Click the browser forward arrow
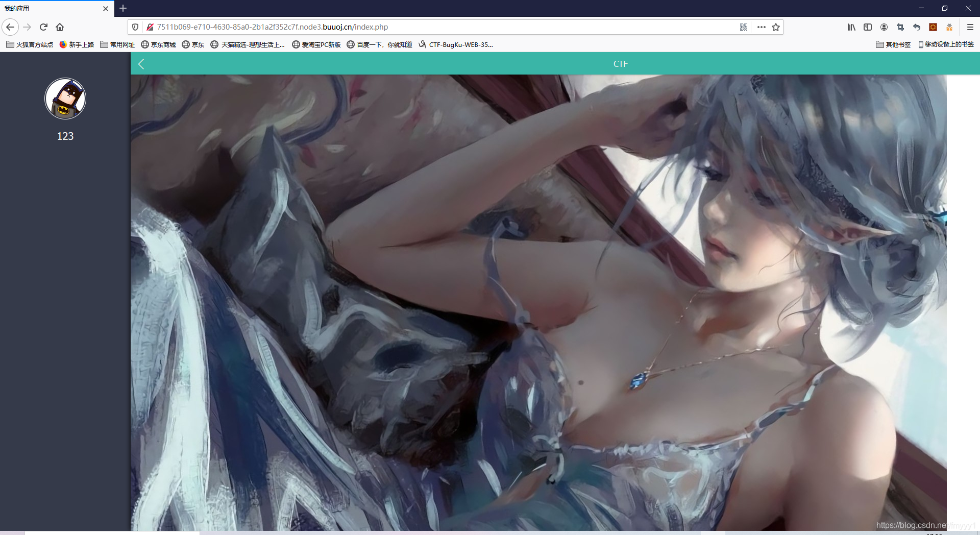The image size is (980, 535). coord(28,27)
